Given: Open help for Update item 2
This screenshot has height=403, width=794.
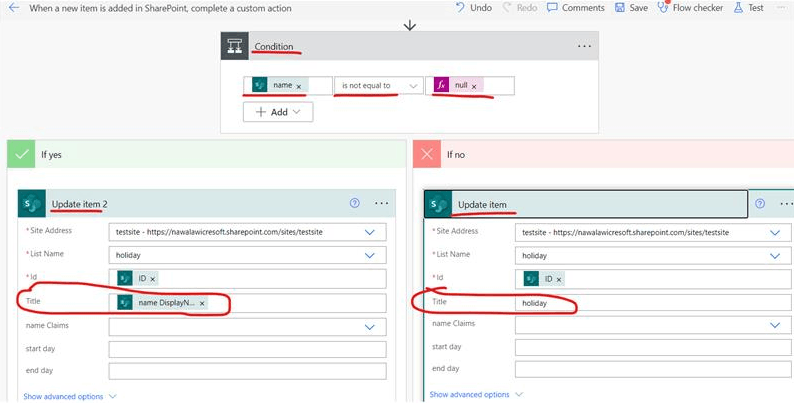Looking at the screenshot, I should coord(354,203).
